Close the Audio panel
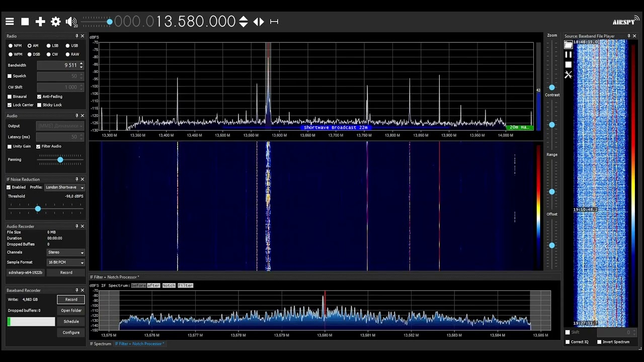This screenshot has height=362, width=644. pyautogui.click(x=83, y=116)
